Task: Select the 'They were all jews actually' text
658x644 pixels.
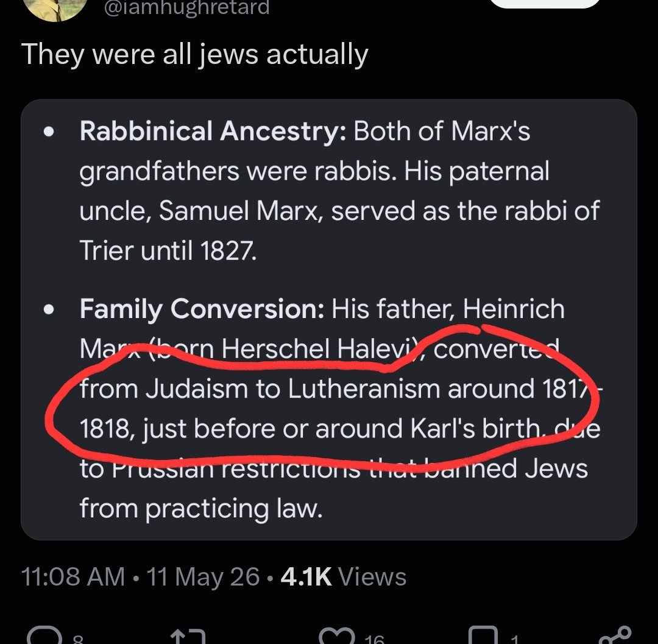Action: coord(195,55)
